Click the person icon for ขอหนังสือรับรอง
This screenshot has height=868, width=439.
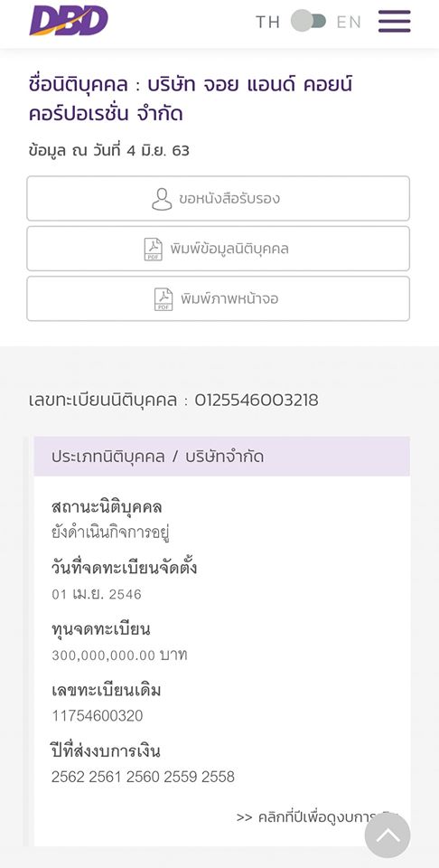coord(162,199)
